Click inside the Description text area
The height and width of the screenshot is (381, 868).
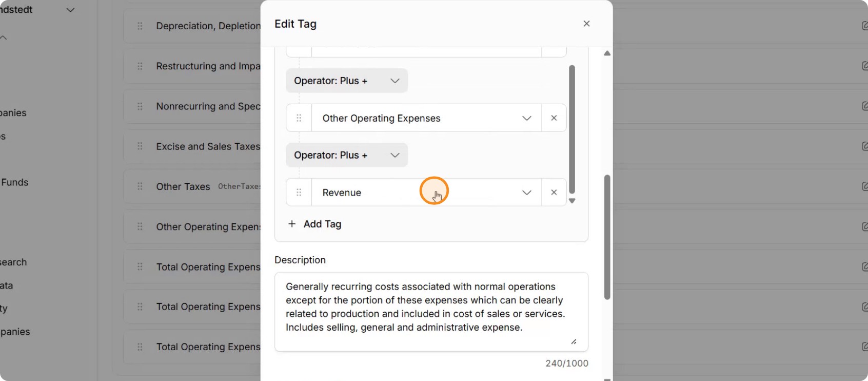point(431,312)
